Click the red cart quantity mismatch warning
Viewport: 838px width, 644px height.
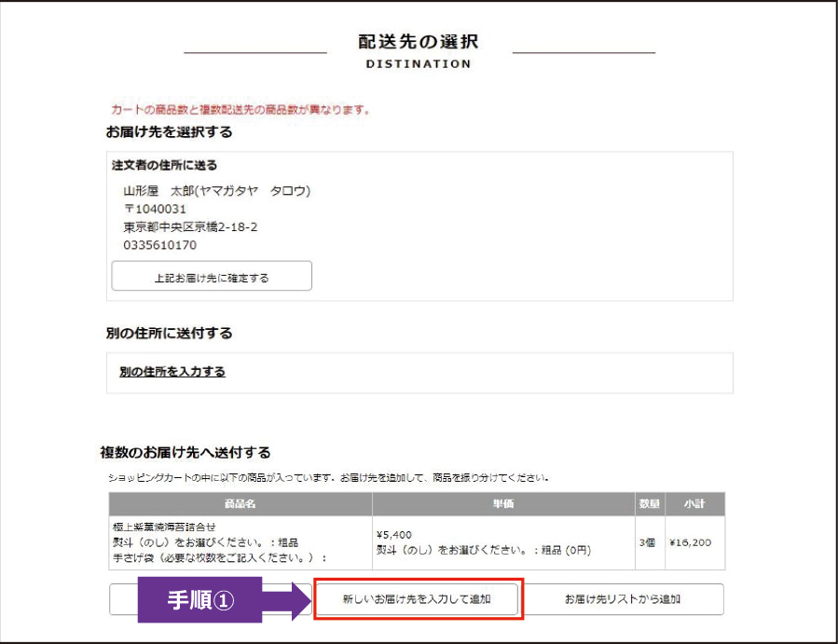[240, 110]
